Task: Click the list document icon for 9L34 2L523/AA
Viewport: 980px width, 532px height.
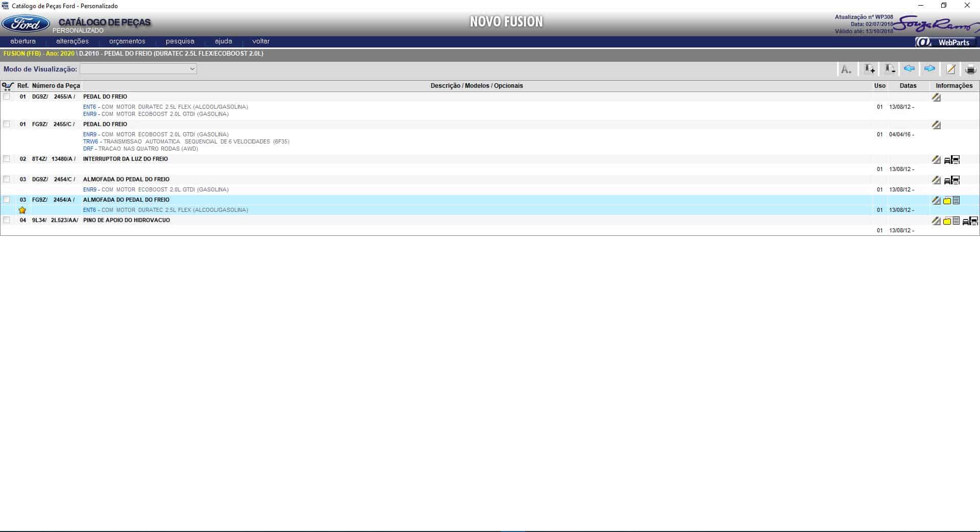Action: click(957, 221)
